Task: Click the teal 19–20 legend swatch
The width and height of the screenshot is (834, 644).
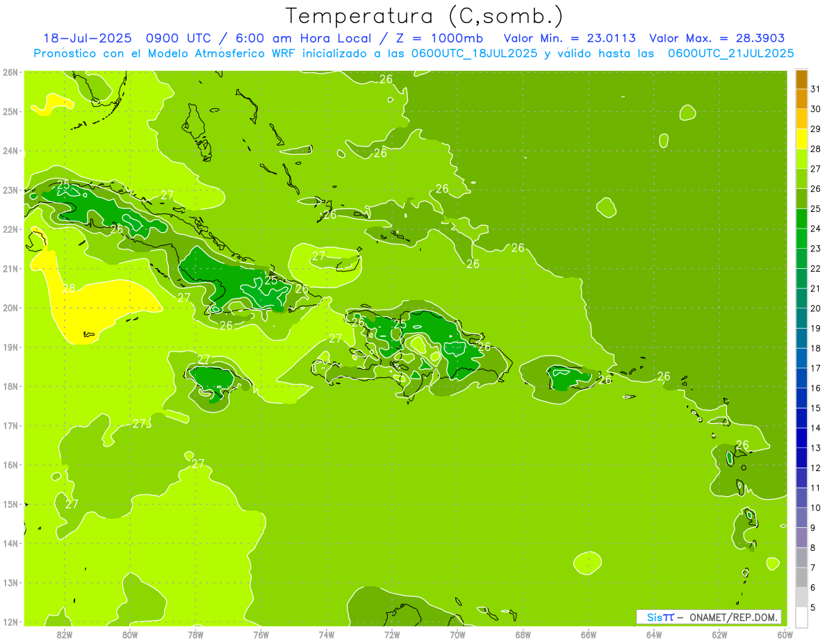Action: 801,318
